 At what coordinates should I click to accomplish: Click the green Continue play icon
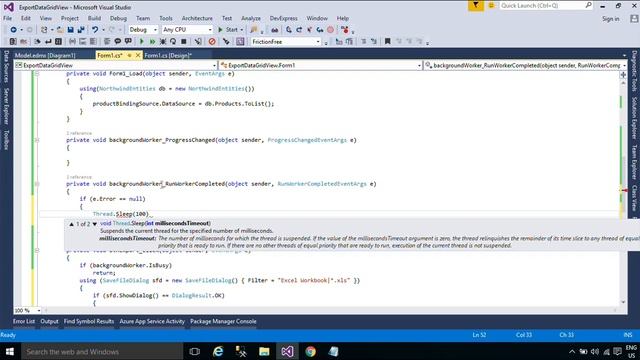coord(142,42)
